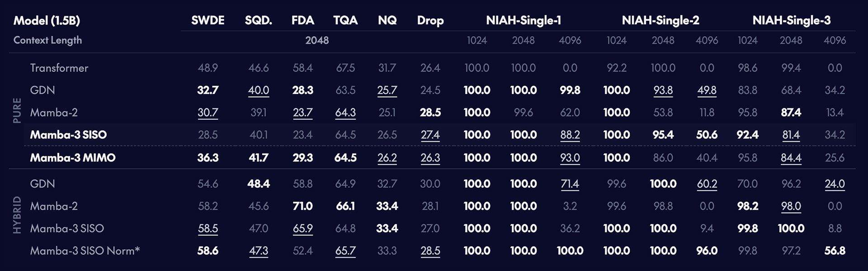Select the NIAH-Single-2 group header
This screenshot has width=868, height=271.
tap(660, 20)
